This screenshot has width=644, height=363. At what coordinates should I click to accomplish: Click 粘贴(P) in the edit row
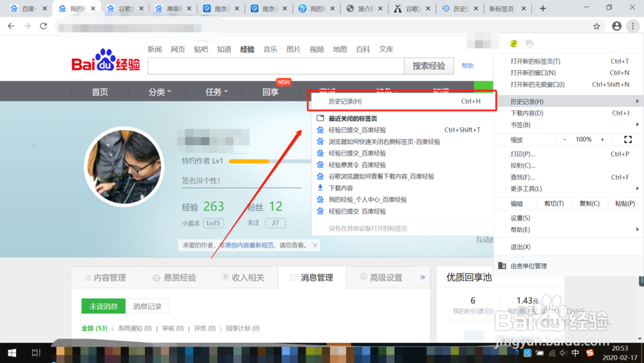[625, 204]
